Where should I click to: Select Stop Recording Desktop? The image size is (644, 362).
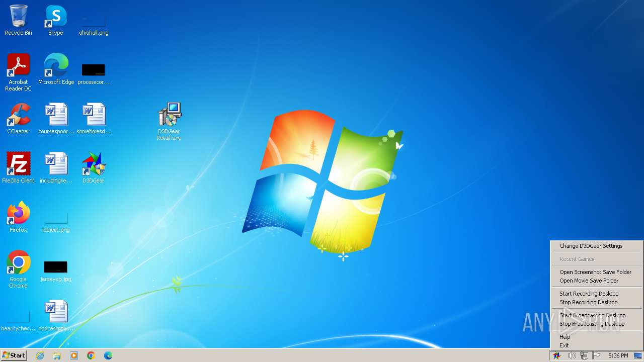pos(596,302)
